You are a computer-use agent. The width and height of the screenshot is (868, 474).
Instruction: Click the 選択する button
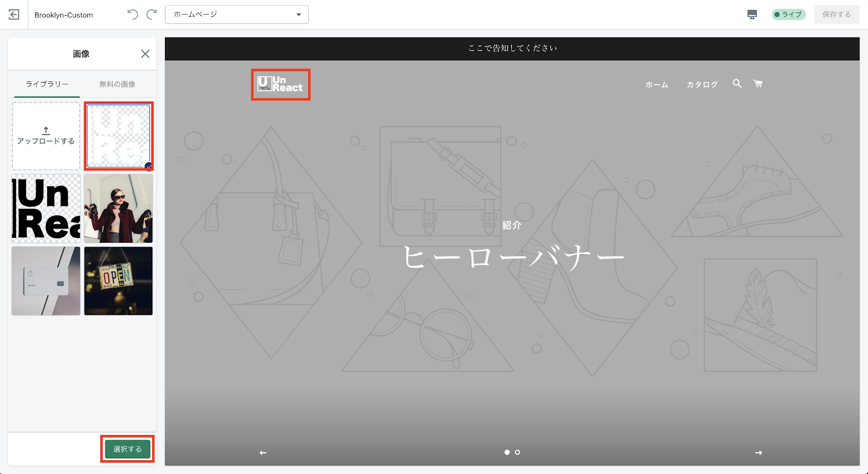click(127, 449)
